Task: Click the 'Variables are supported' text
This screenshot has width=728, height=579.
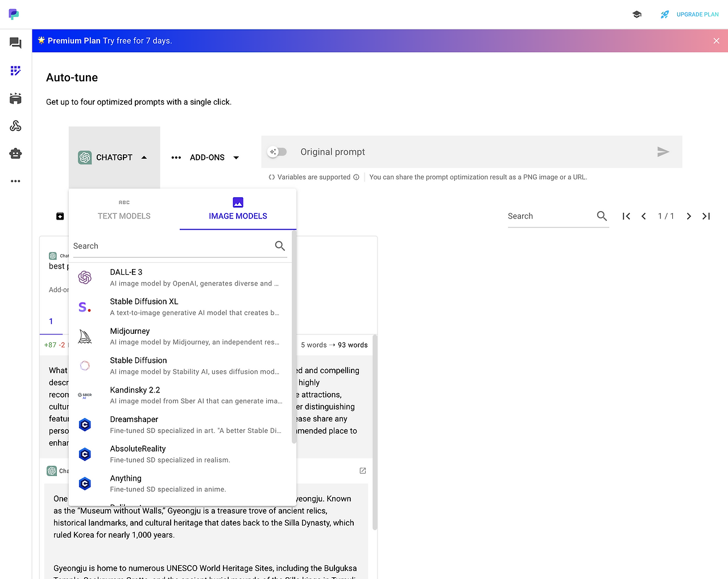Action: point(314,177)
